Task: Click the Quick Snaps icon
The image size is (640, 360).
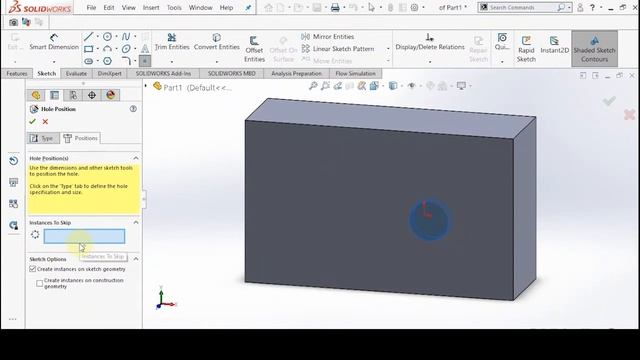Action: (502, 42)
